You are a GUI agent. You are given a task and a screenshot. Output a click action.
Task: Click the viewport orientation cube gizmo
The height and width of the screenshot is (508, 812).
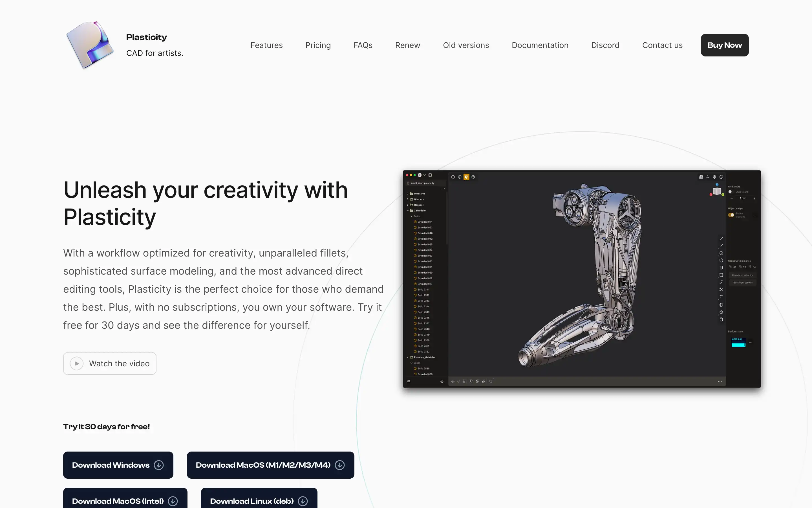[717, 190]
